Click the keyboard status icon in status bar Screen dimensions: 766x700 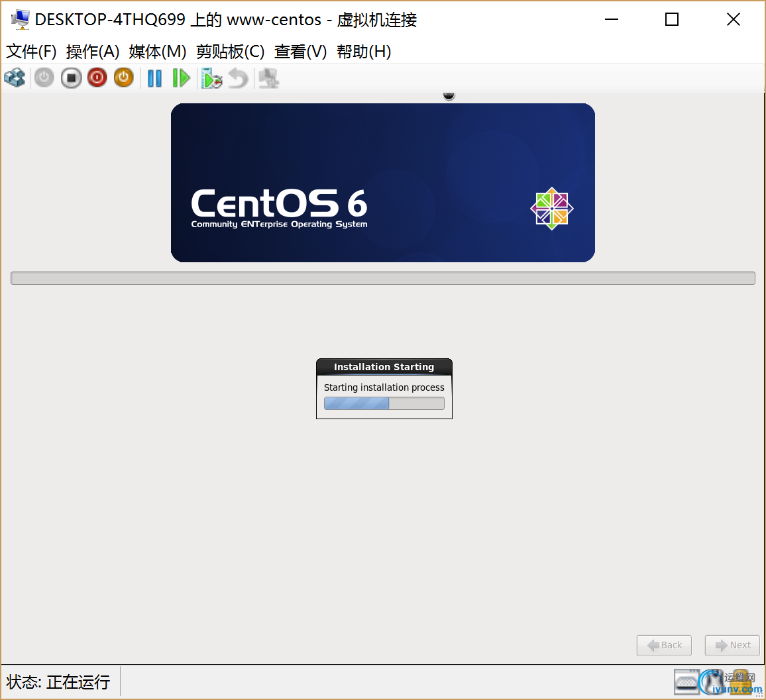pos(686,681)
